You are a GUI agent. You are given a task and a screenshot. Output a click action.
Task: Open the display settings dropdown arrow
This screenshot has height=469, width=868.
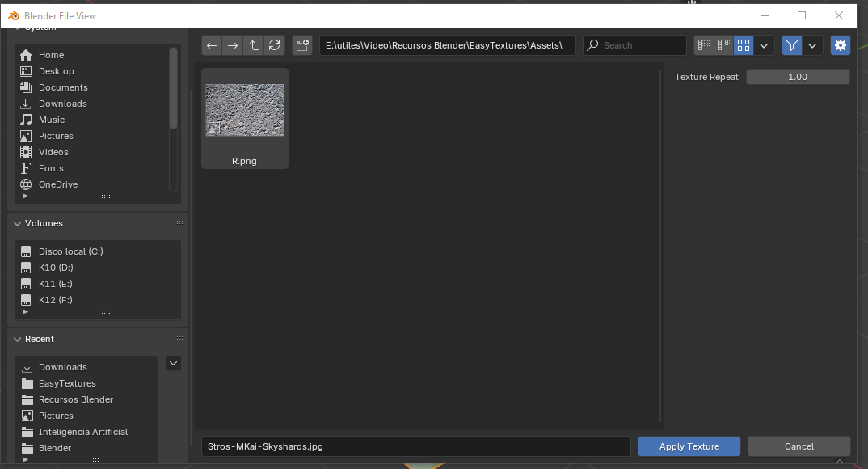(763, 45)
